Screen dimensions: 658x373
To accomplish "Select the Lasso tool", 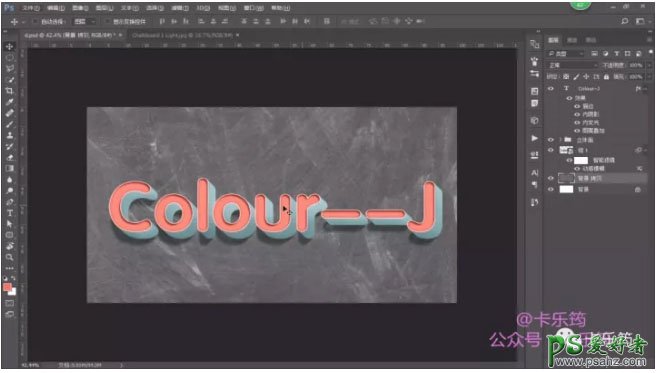I will click(x=9, y=69).
